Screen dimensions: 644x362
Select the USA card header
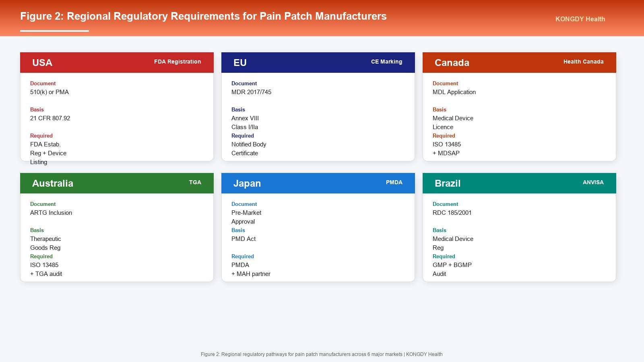117,62
